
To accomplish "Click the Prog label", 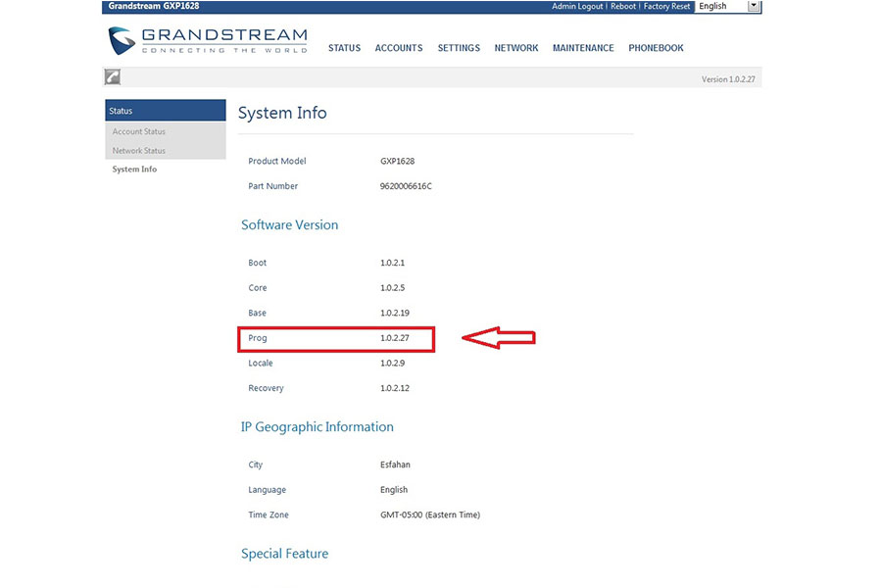I will point(257,338).
